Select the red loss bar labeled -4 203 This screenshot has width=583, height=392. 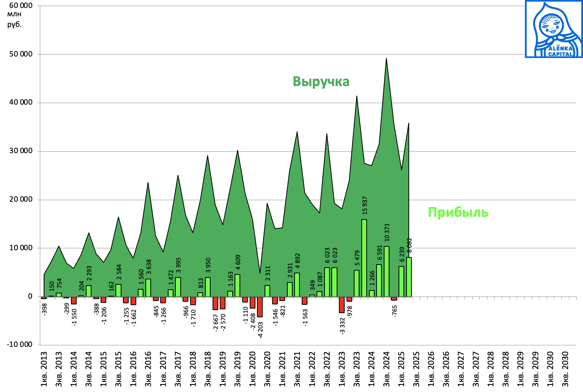point(260,307)
